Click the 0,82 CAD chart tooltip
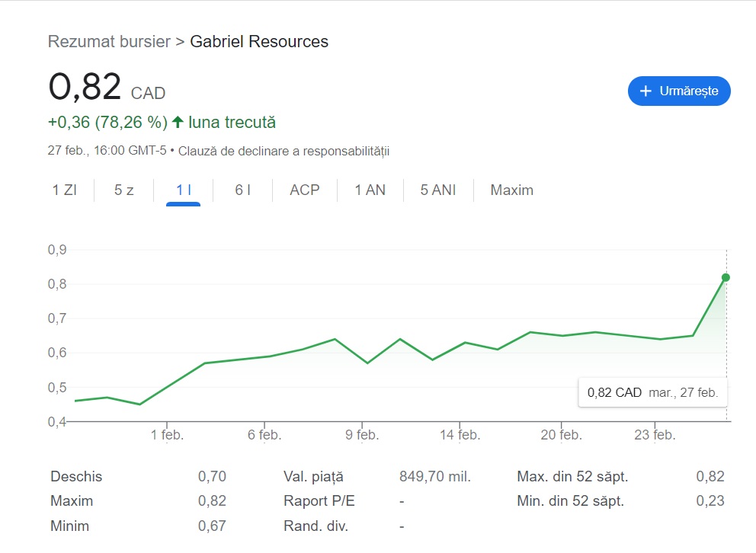 [652, 393]
